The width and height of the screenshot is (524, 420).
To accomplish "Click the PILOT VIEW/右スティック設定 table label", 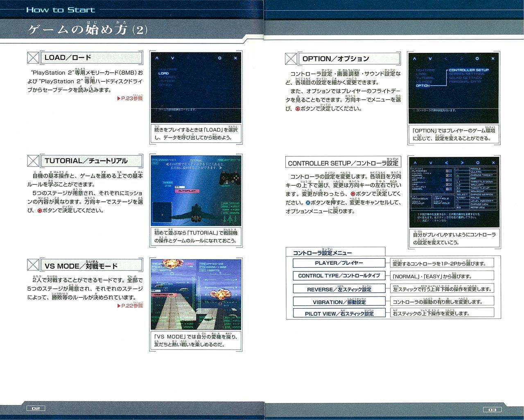I will 339,314.
